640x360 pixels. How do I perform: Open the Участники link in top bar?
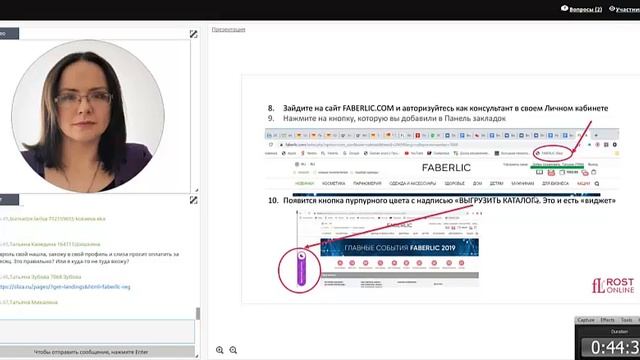pos(628,9)
